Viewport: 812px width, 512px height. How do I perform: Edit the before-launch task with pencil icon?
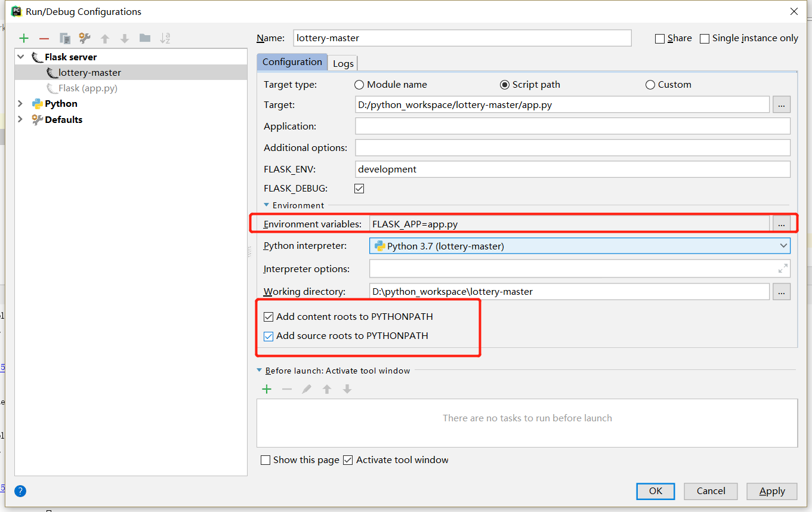(x=307, y=389)
